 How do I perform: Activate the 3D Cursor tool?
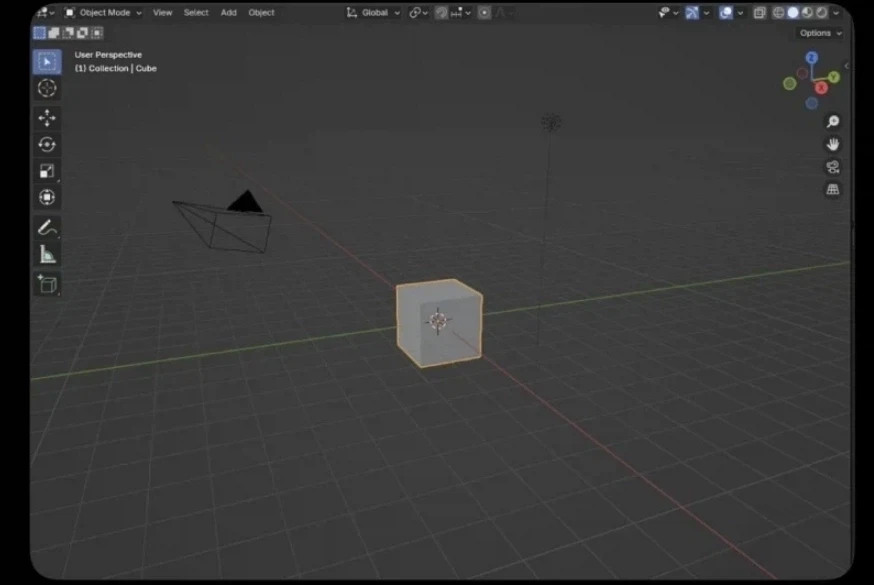point(47,88)
